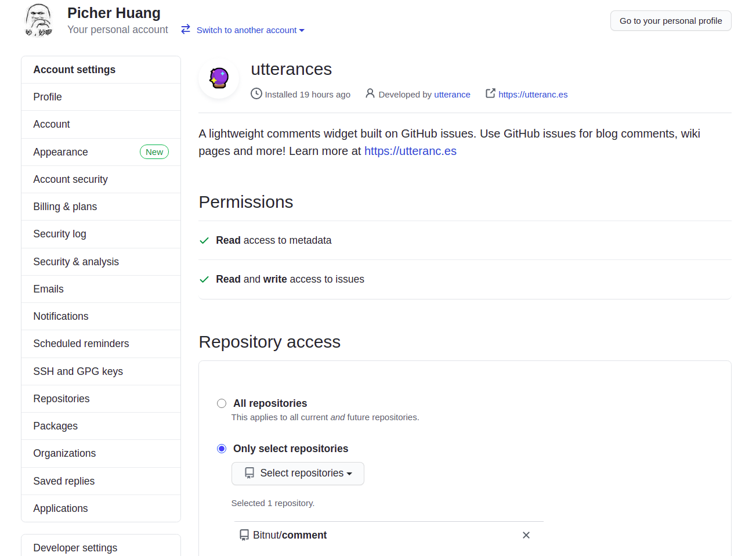Click Read access to metadata text
The height and width of the screenshot is (556, 756).
click(274, 240)
